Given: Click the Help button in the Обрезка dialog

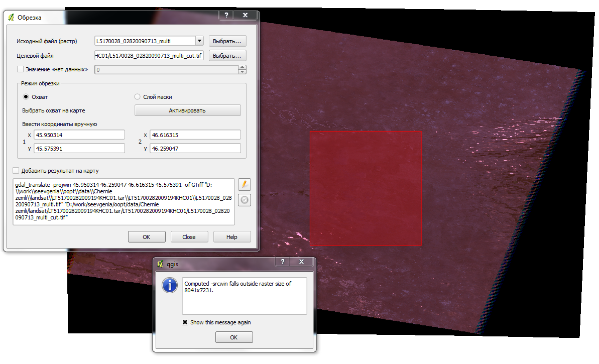Looking at the screenshot, I should pos(232,236).
